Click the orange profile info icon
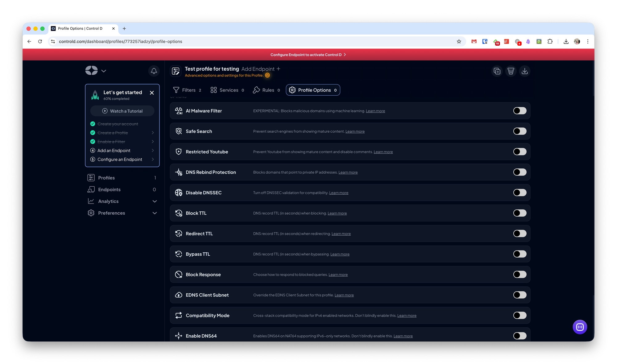Viewport: 617px width, 364px height. [x=267, y=75]
